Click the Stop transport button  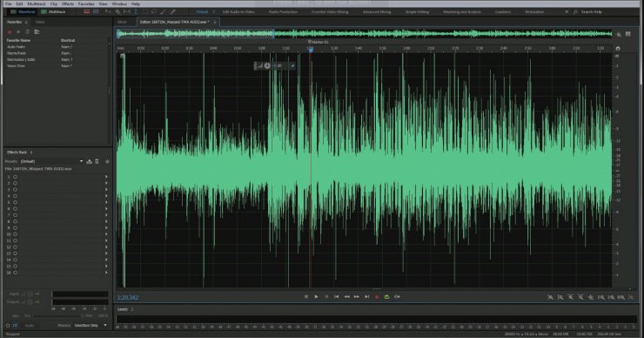point(306,296)
